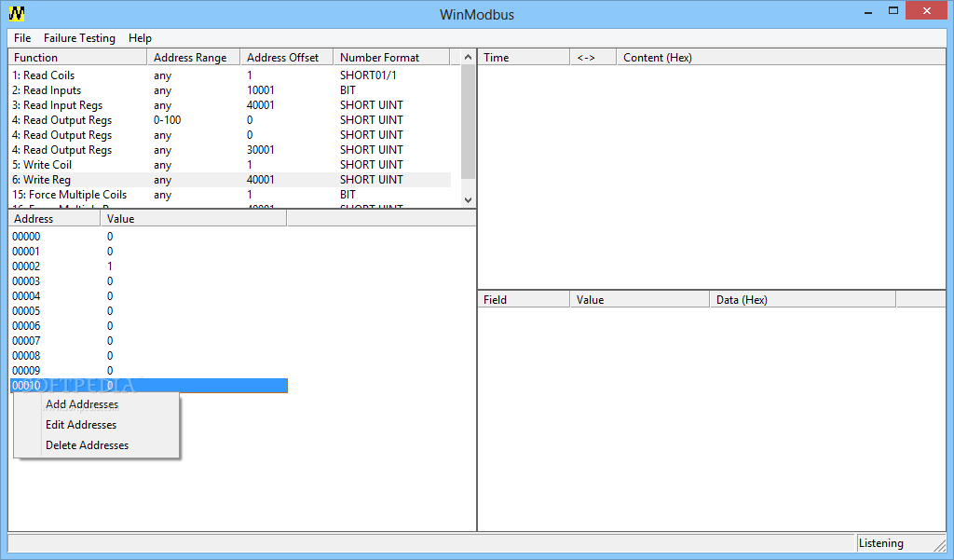Click the Value column header in register list
The height and width of the screenshot is (560, 954).
point(194,219)
